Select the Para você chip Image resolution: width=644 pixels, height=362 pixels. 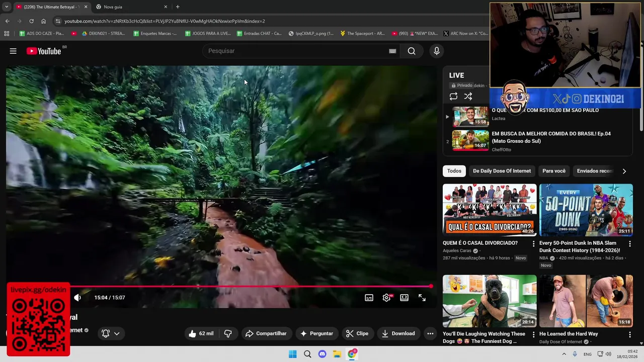coord(554,171)
